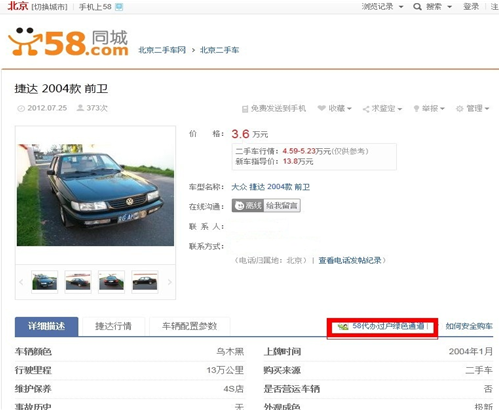
Task: Click the 373次 view count
Action: click(97, 108)
